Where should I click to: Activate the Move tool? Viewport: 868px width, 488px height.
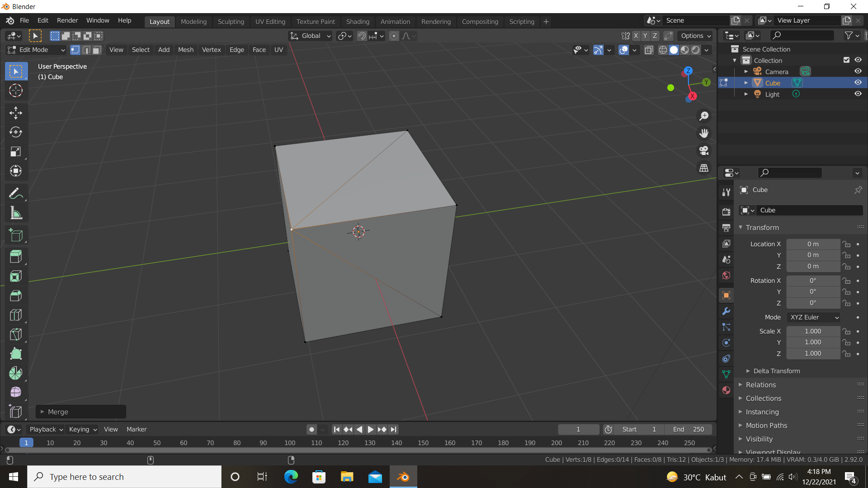[16, 113]
